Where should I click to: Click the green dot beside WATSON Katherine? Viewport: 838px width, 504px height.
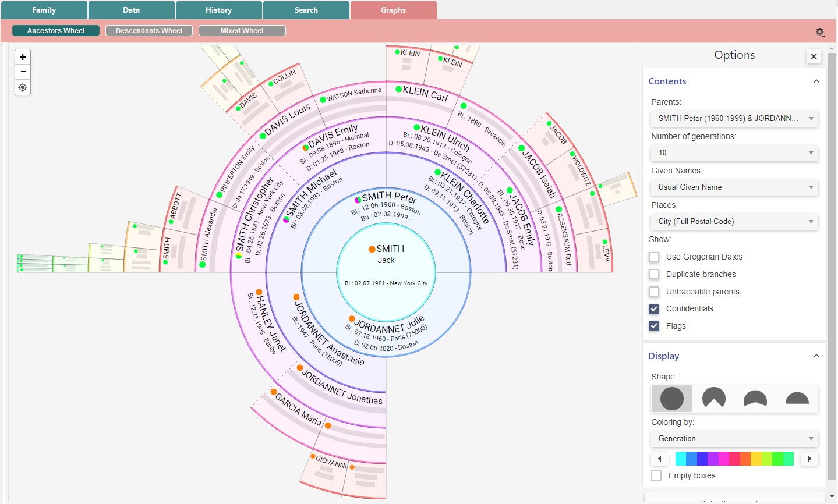point(323,100)
